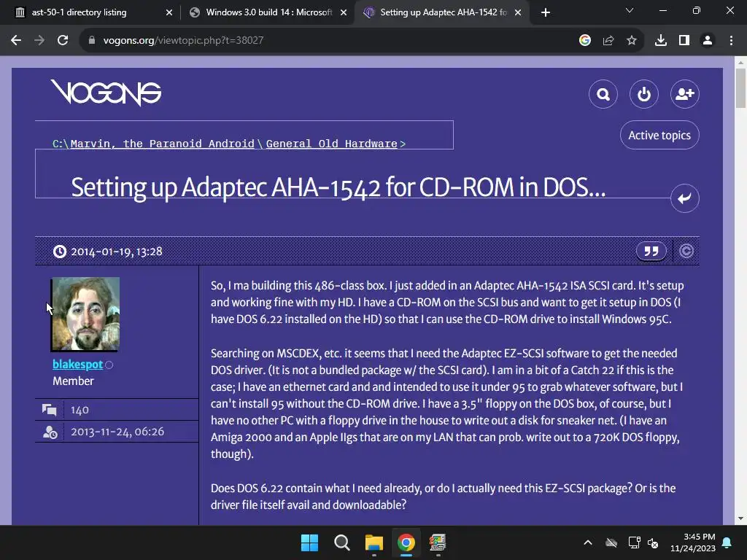Click the vogons.org address bar URL
747x560 pixels.
[x=183, y=41]
